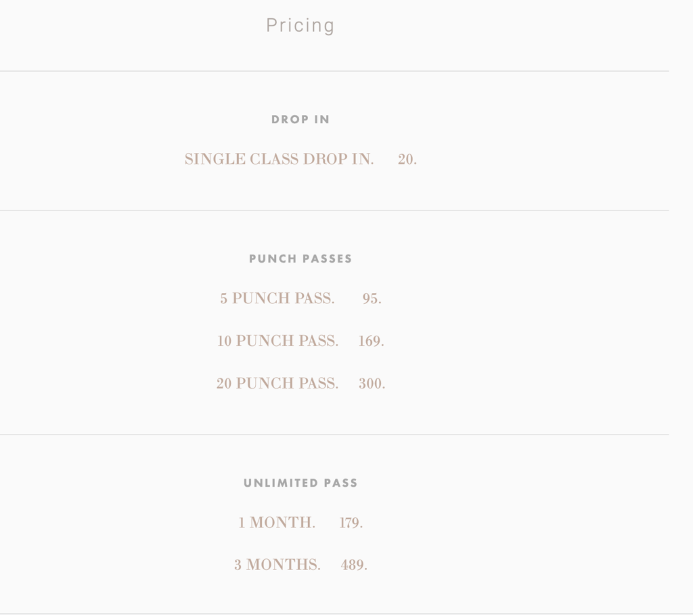
Task: Click the 95. price value
Action: tap(372, 299)
